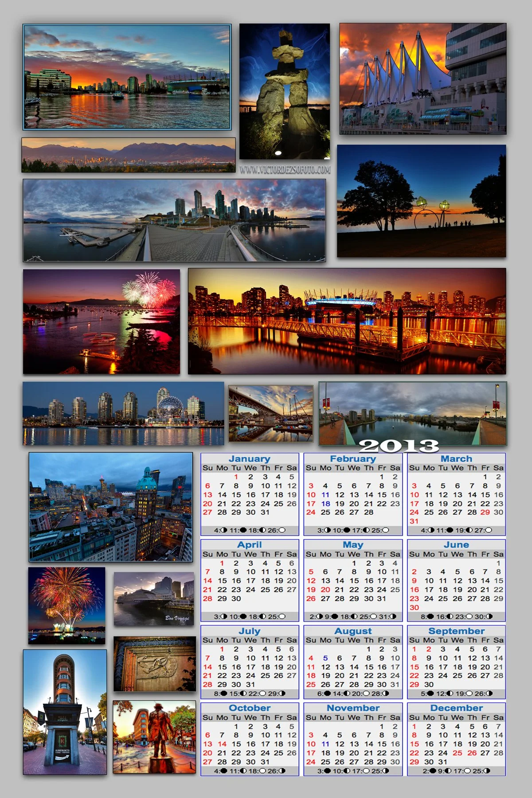This screenshot has width=532, height=798.
Task: Click red date 20 in May
Action: coord(325,590)
